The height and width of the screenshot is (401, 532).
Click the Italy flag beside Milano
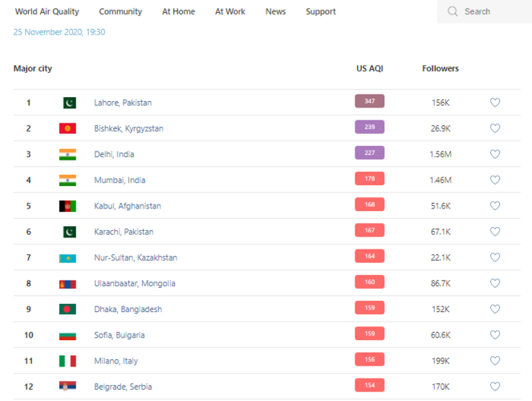[67, 361]
